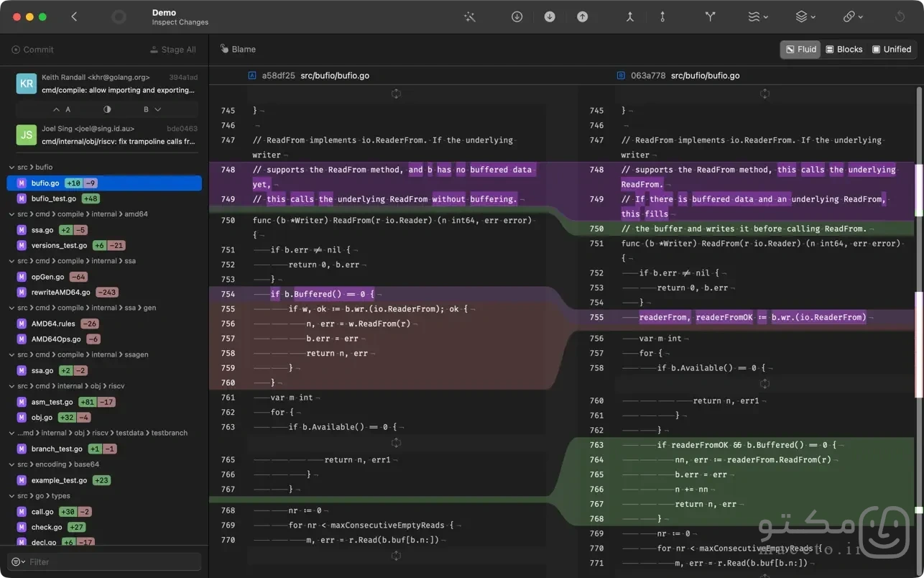
Task: Click the Fetch outlined down-arrow icon
Action: (x=517, y=17)
